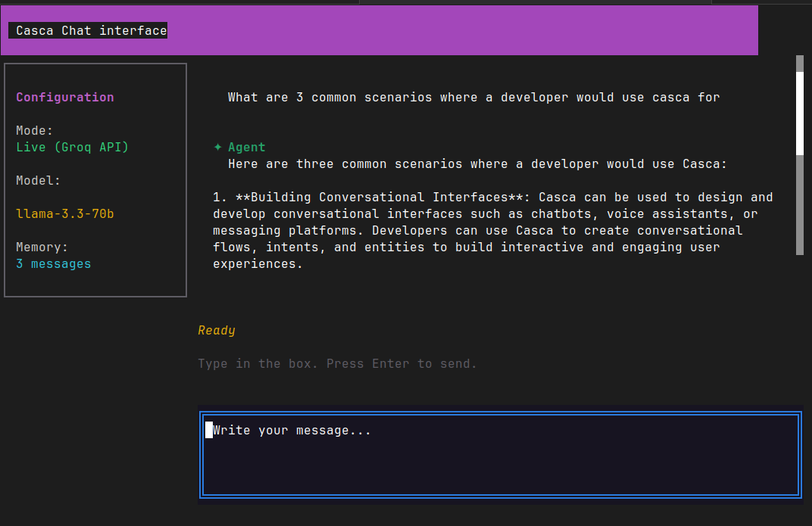
Task: Expand the Configuration panel header
Action: (x=64, y=97)
